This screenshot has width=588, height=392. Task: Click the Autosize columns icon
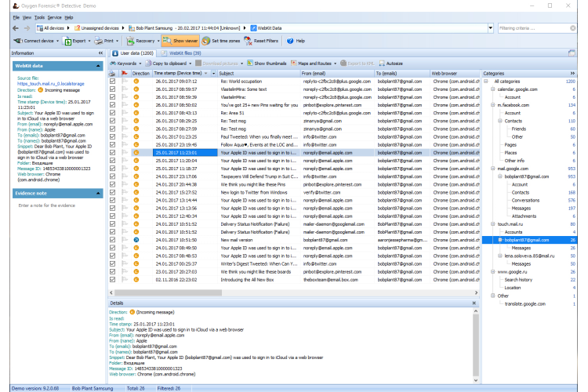(x=381, y=63)
